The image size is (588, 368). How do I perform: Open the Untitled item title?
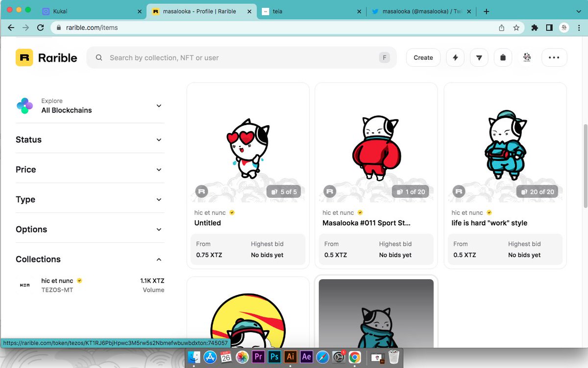[x=208, y=223]
